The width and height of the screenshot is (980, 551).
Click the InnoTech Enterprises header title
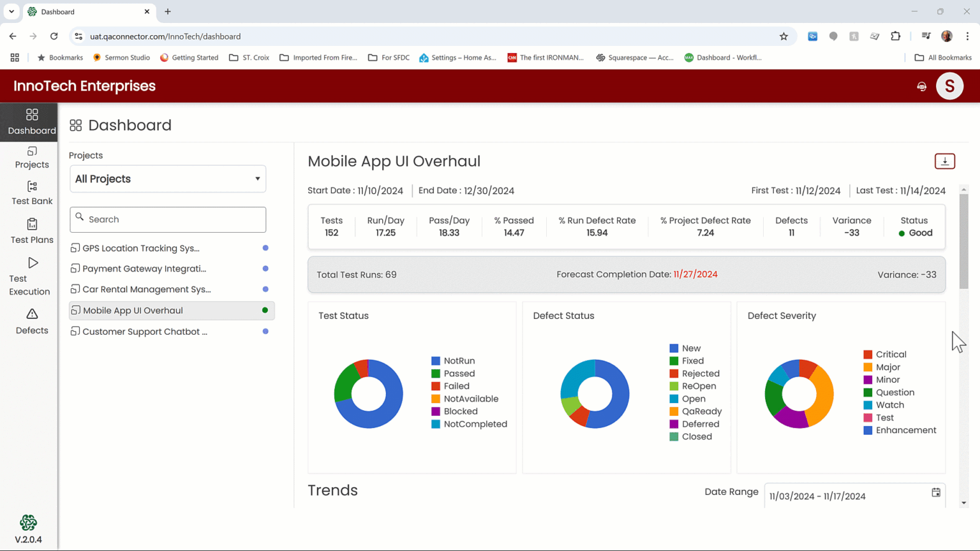(x=84, y=86)
